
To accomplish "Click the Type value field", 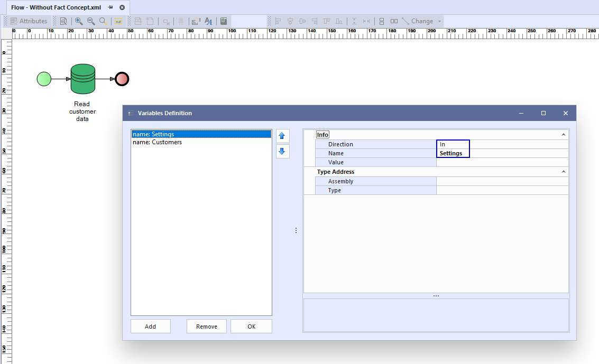I will point(502,190).
